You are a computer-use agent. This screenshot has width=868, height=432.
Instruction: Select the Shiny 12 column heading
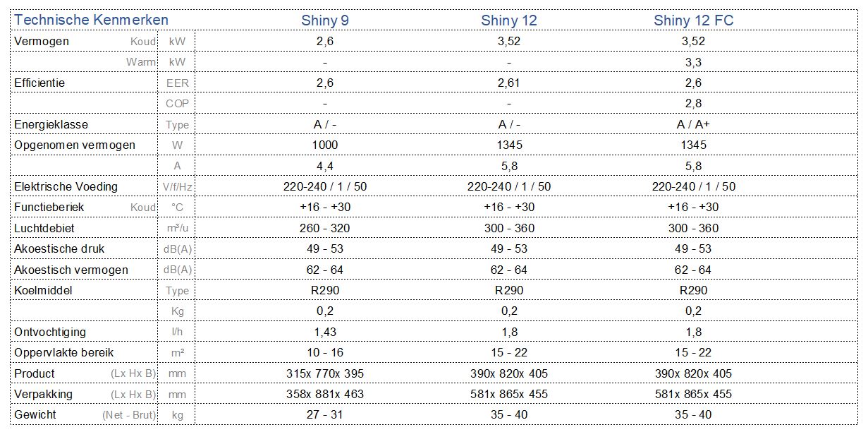[x=509, y=20]
